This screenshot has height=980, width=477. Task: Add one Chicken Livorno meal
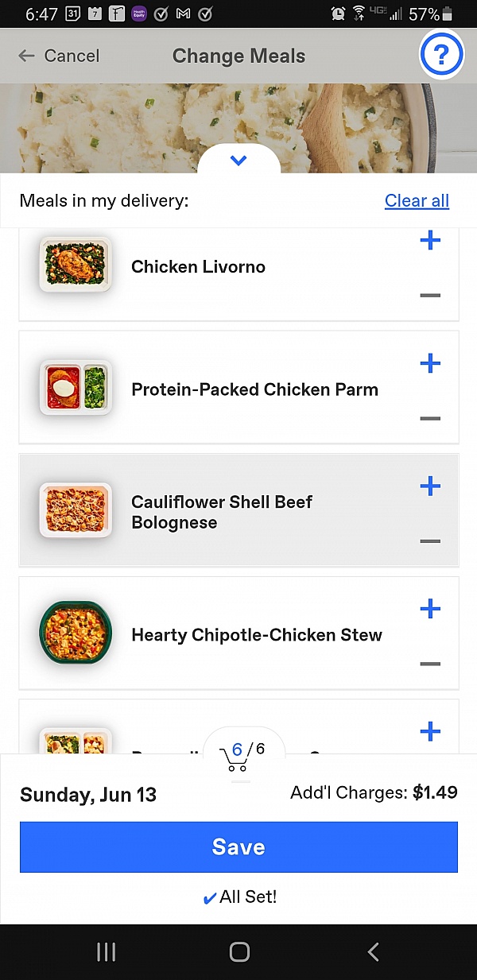[430, 241]
